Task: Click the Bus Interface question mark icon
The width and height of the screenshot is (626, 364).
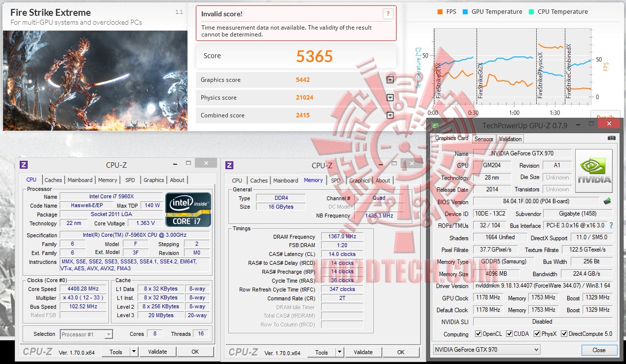Action: point(611,225)
